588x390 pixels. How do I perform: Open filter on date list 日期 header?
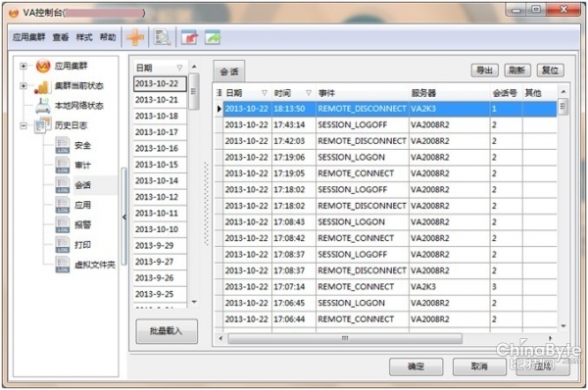(179, 68)
